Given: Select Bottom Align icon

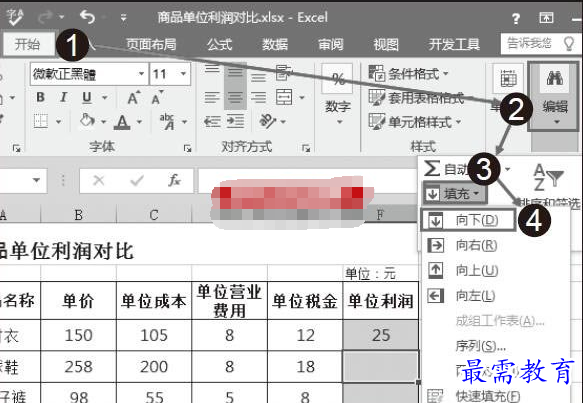Looking at the screenshot, I should (x=258, y=77).
